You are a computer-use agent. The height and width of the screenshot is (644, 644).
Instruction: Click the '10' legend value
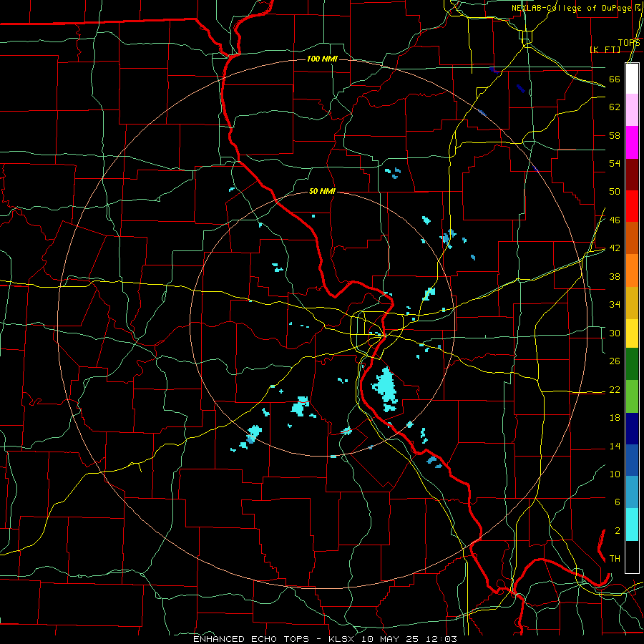tap(615, 474)
